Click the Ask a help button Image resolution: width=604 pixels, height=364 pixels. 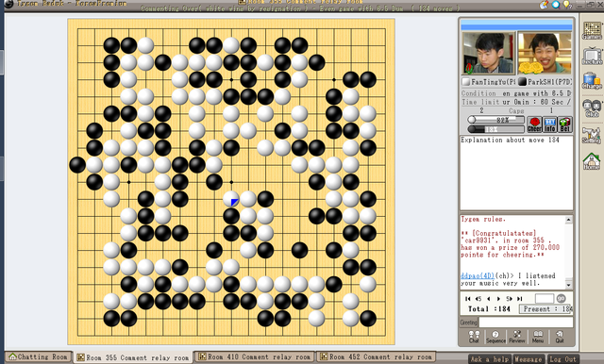tap(490, 359)
